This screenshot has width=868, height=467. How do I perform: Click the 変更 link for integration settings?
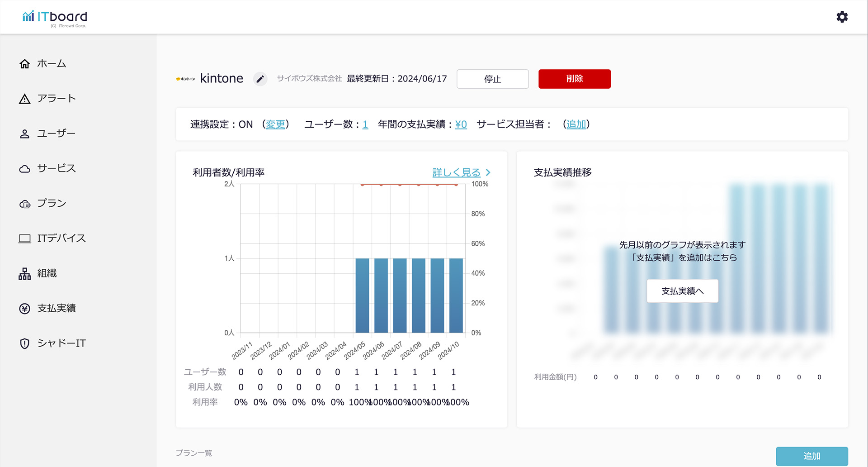[x=275, y=124]
